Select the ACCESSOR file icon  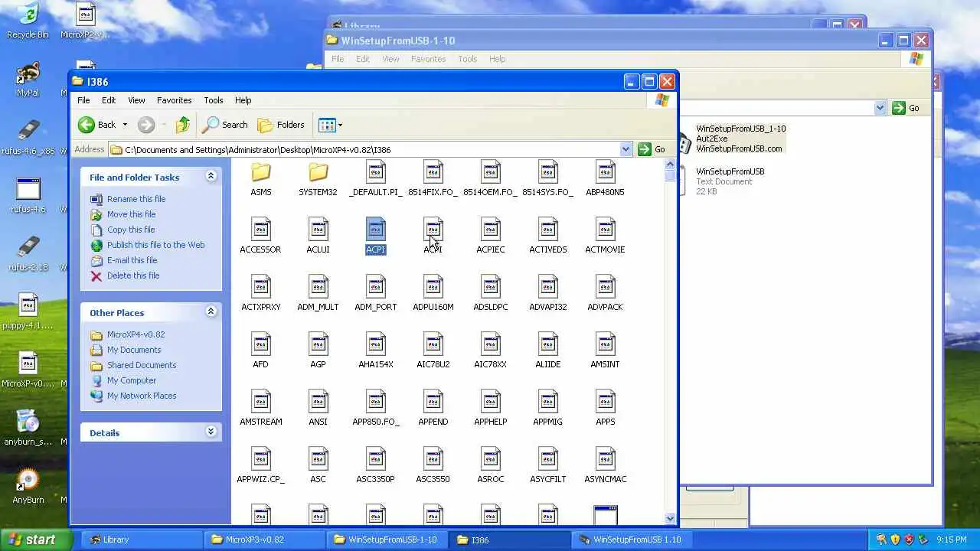pyautogui.click(x=260, y=229)
